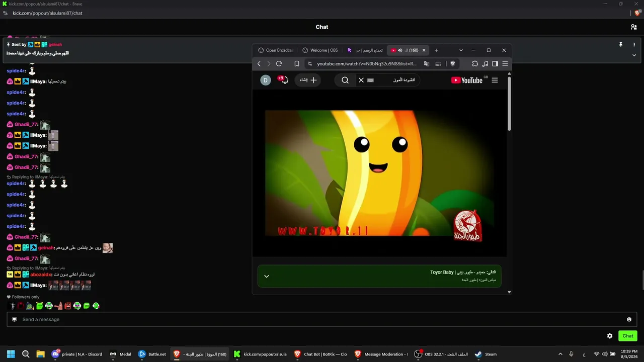Bookmark the YouTube page
This screenshot has width=644, height=362.
(x=297, y=64)
